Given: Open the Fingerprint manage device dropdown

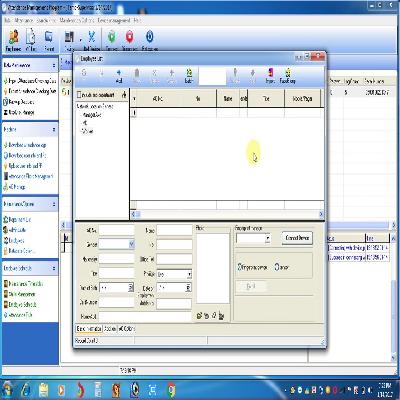Looking at the screenshot, I should point(267,239).
